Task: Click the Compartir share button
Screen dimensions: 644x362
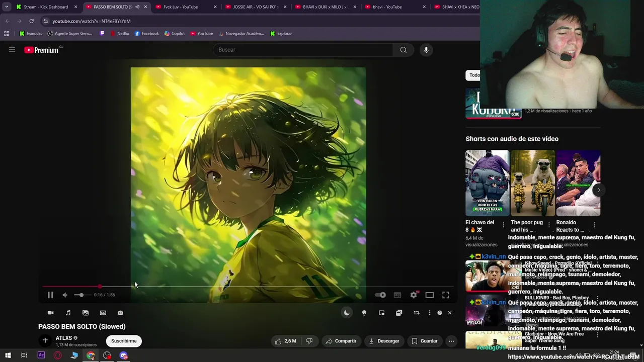Action: 341,341
